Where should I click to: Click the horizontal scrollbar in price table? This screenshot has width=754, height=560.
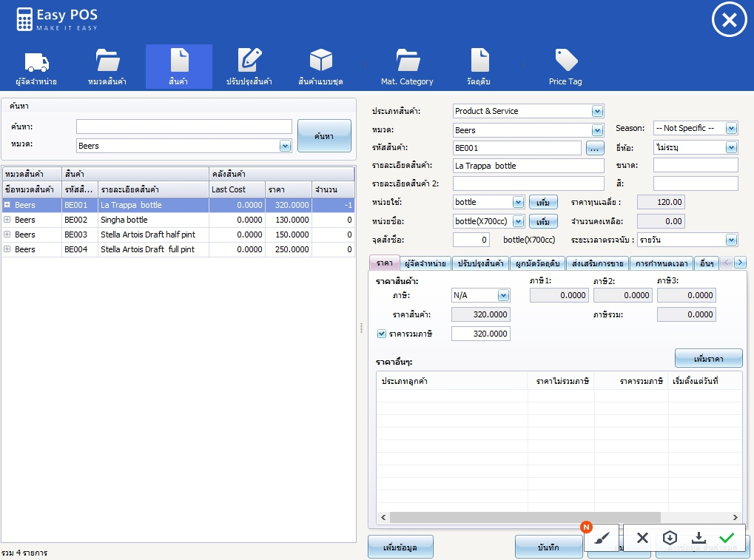pyautogui.click(x=524, y=518)
